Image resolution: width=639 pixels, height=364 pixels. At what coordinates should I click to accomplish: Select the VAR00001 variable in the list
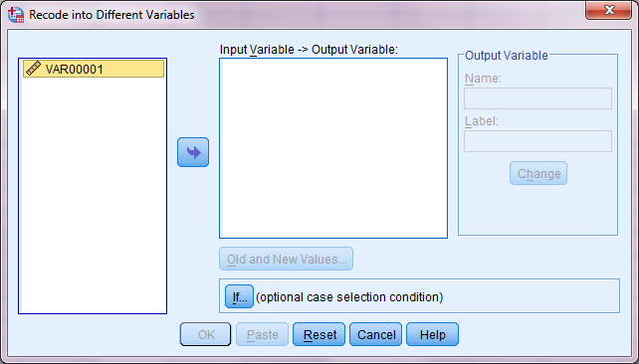pos(94,69)
